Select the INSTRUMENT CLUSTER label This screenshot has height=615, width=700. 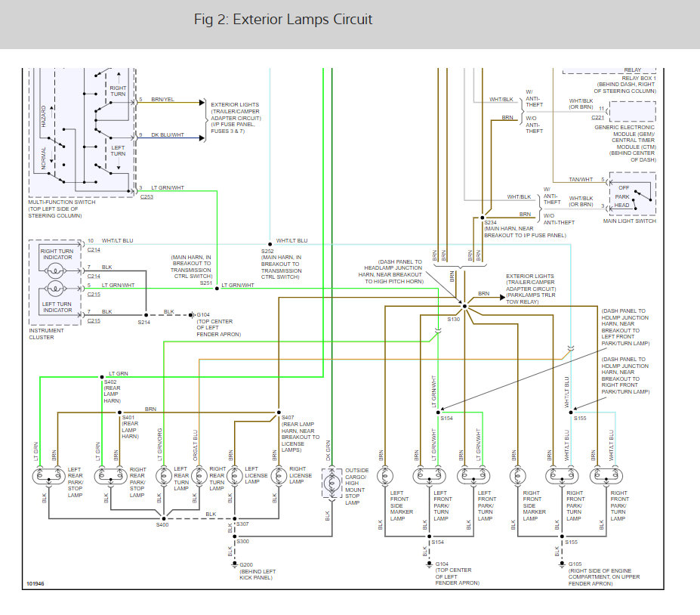pyautogui.click(x=46, y=334)
